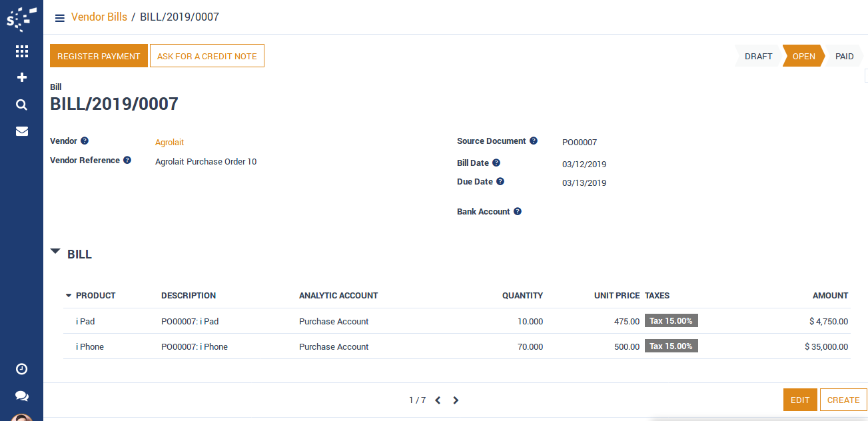868x421 pixels.
Task: Toggle the Product column header arrow
Action: [x=69, y=296]
